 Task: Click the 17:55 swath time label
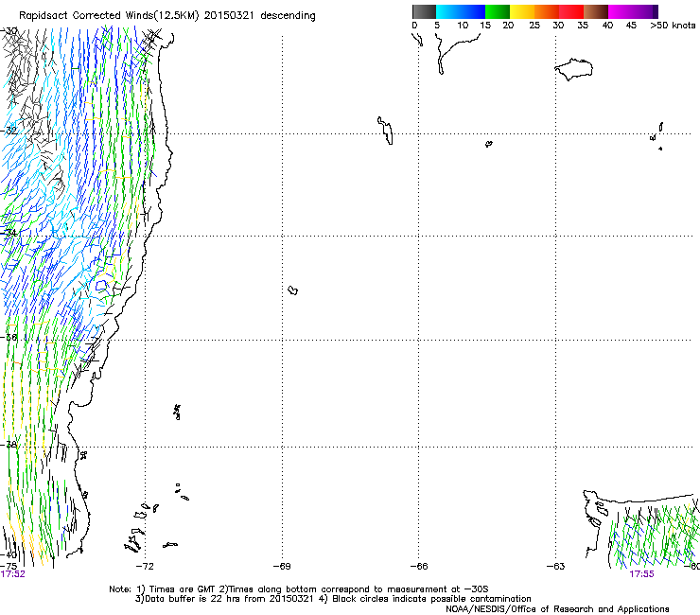pyautogui.click(x=642, y=574)
